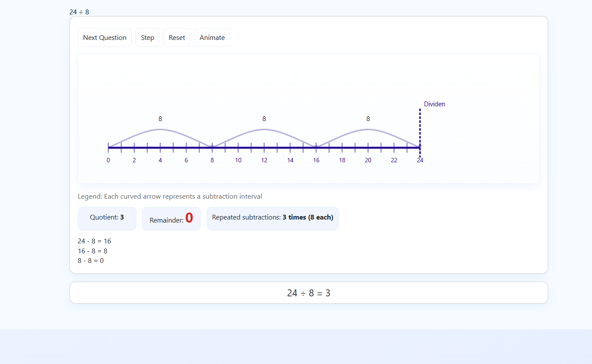Viewport: 592px width, 364px height.
Task: Click the "8 - 8 = 0" step line
Action: (x=91, y=261)
